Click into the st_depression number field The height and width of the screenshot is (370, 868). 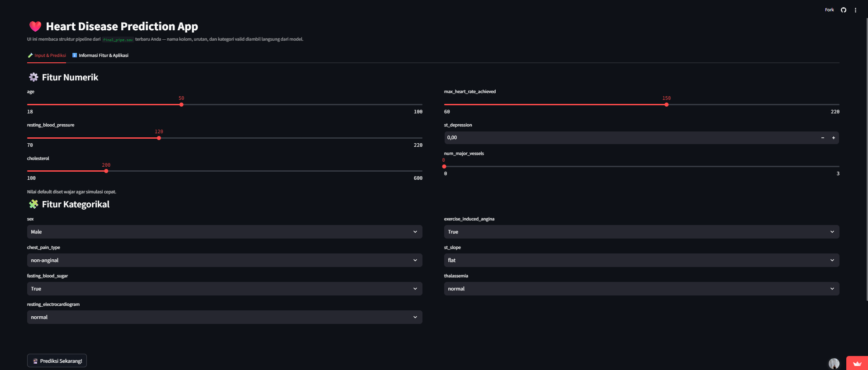click(629, 138)
